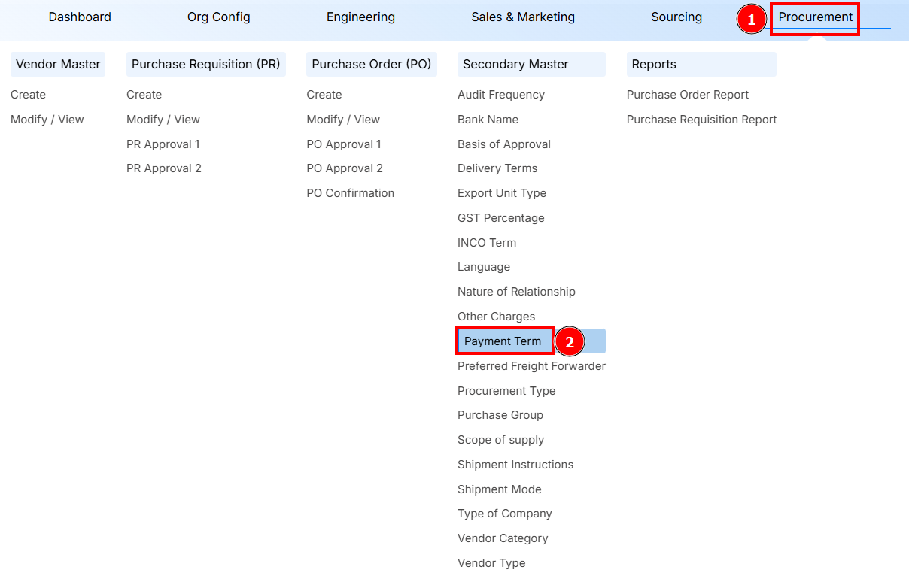Select PR Approval 1
The image size is (909, 588).
click(163, 144)
